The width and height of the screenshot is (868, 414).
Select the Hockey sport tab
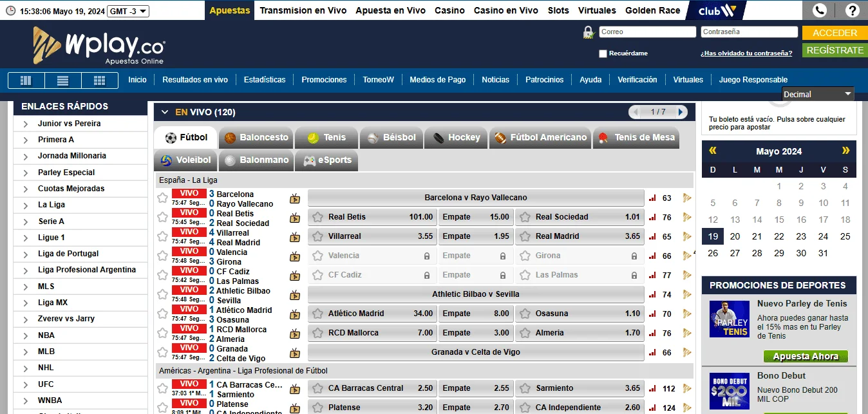coord(457,137)
